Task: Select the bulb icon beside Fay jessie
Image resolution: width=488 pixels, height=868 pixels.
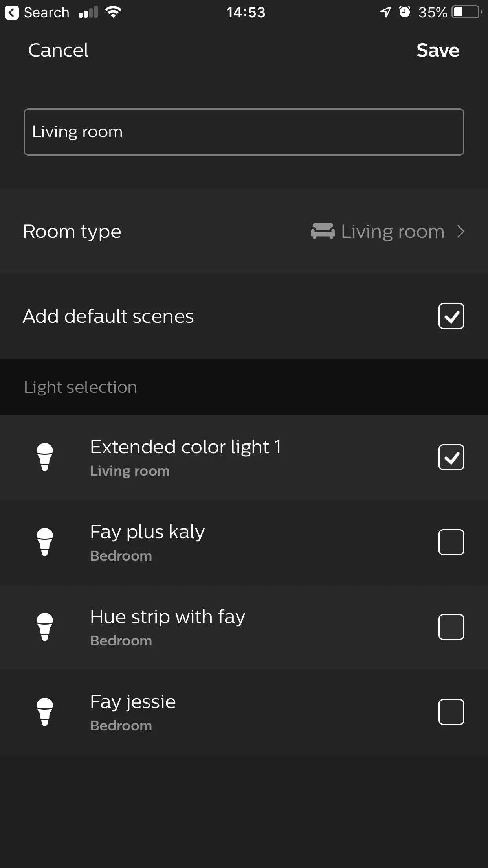Action: tap(45, 712)
